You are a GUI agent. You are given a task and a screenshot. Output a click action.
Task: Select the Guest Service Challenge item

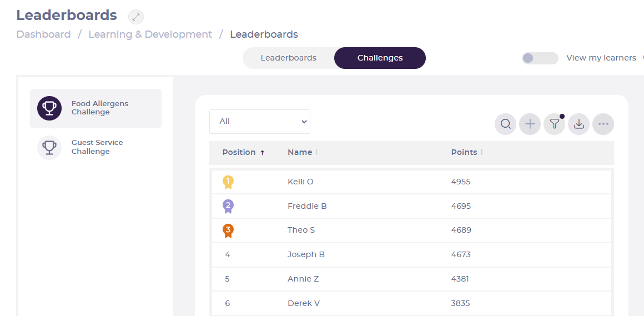95,147
